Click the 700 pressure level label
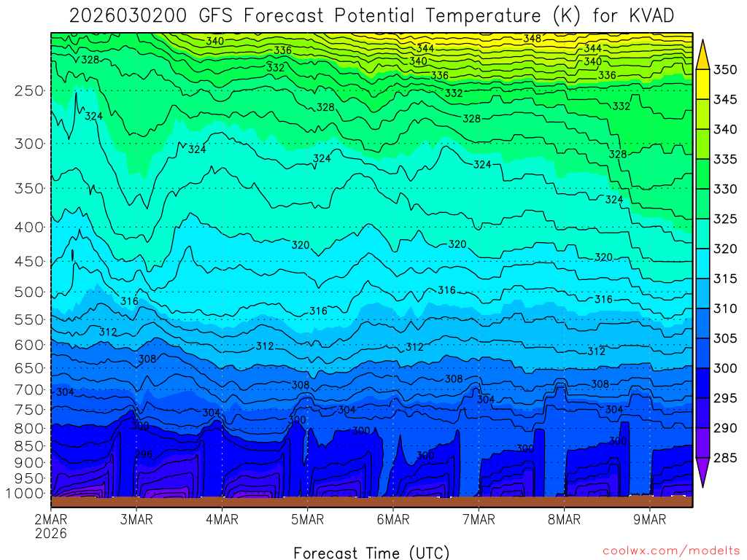The image size is (747, 560). [29, 389]
